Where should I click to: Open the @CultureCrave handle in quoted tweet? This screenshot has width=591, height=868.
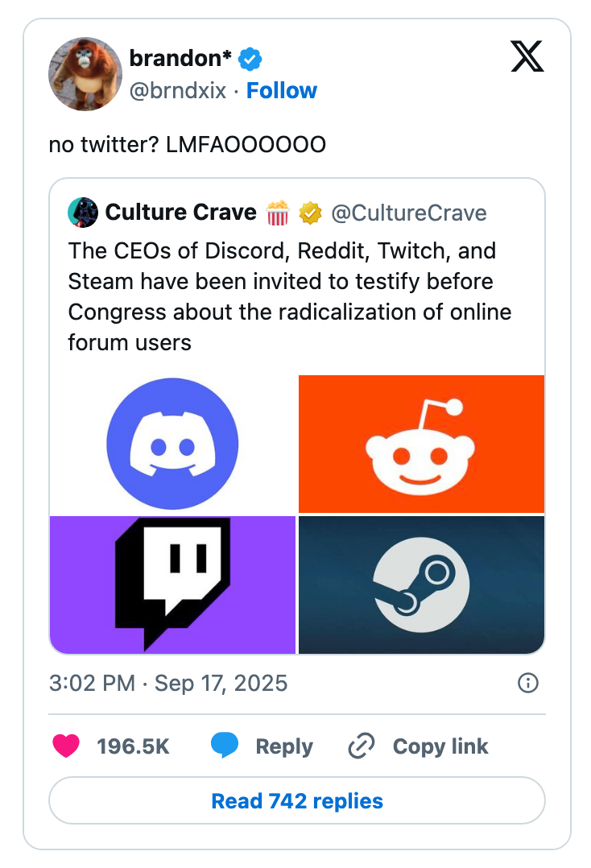[409, 213]
